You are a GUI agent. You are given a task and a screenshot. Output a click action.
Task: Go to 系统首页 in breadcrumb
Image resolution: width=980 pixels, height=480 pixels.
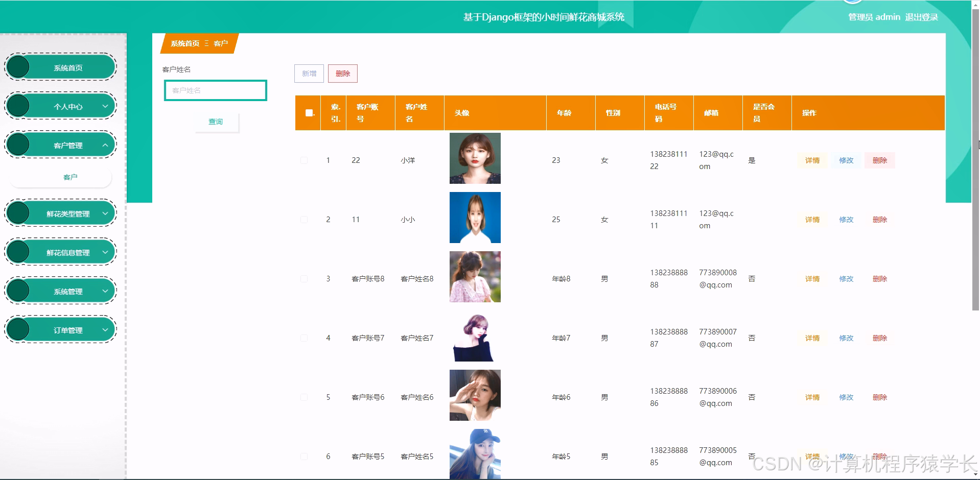(185, 43)
